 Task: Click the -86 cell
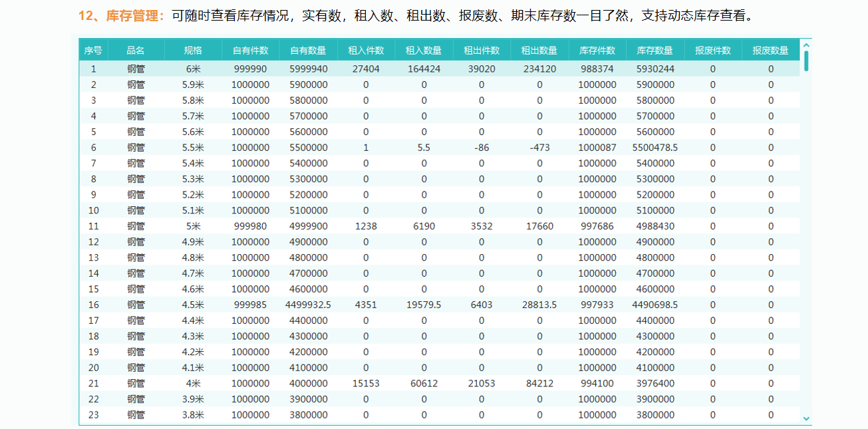[x=482, y=148]
